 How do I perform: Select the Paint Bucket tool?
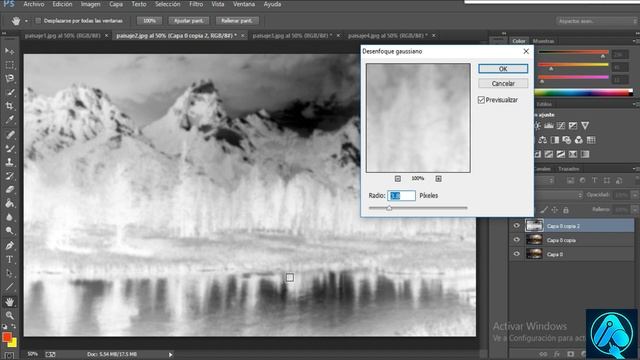click(9, 204)
